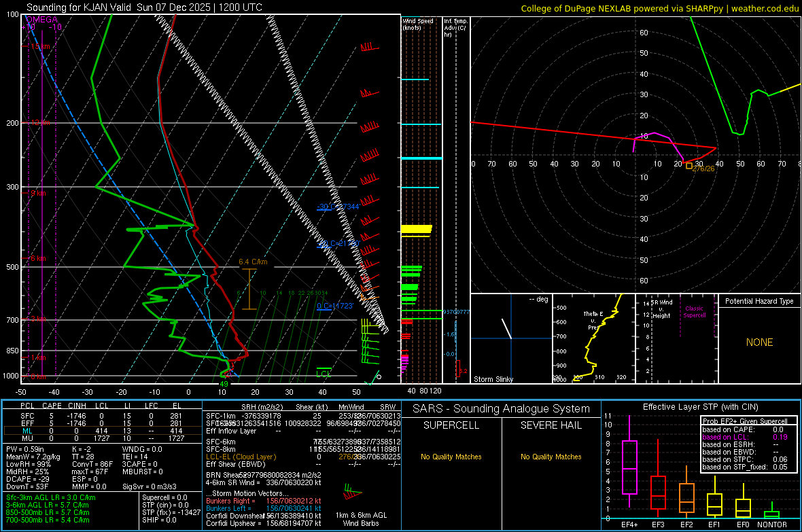Click the NONE hazard type label
The height and width of the screenshot is (532, 802).
759,342
